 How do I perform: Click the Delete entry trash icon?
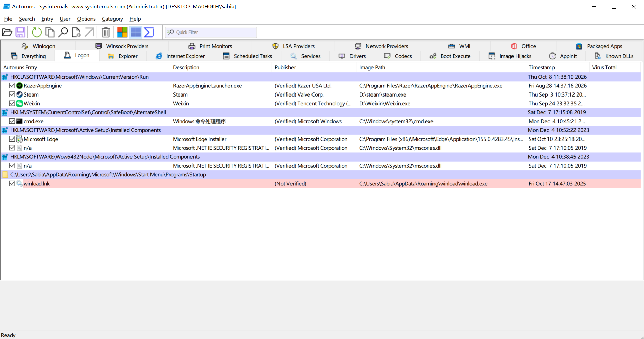point(106,32)
